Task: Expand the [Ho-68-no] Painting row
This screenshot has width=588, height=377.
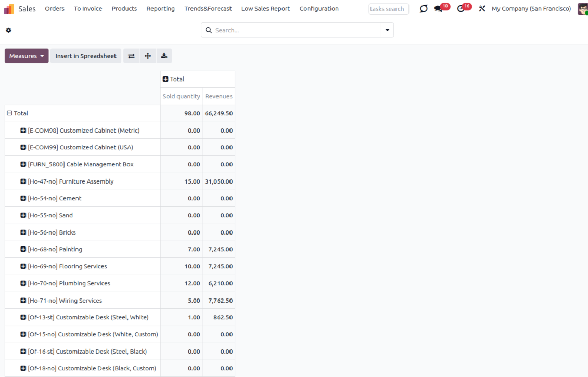Action: 23,249
